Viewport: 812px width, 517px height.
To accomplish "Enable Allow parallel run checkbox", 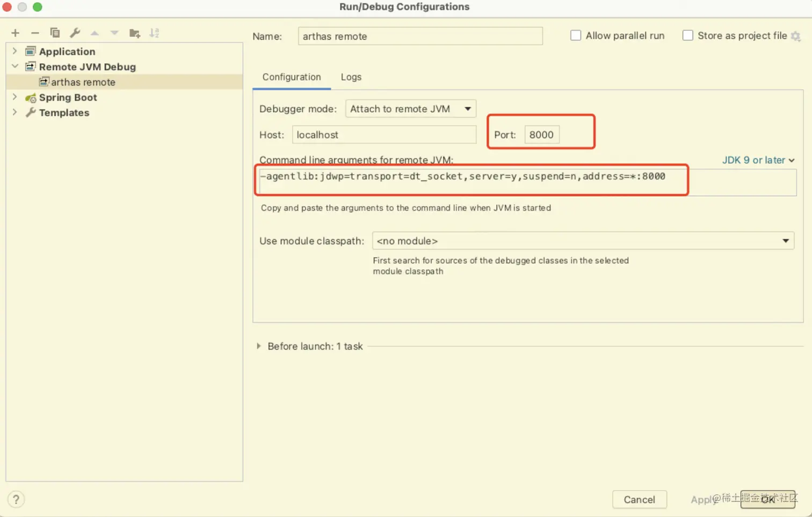I will [576, 35].
